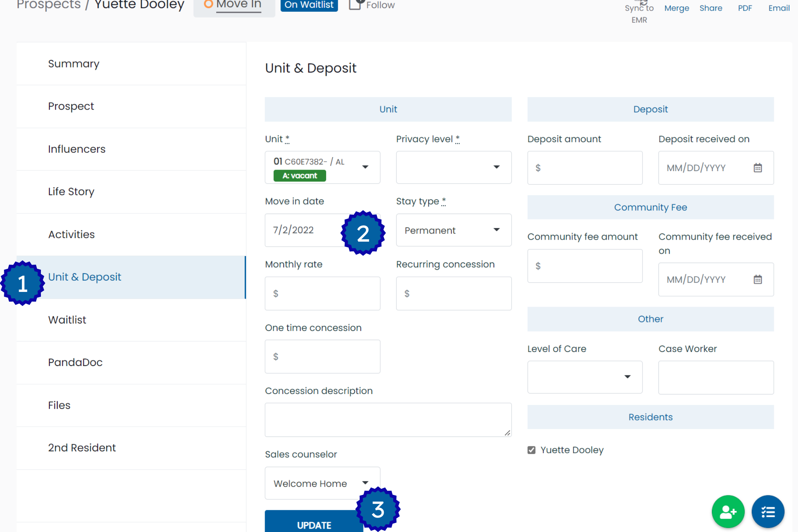Click the Residents section header
Viewport: 798px width, 532px height.
650,417
